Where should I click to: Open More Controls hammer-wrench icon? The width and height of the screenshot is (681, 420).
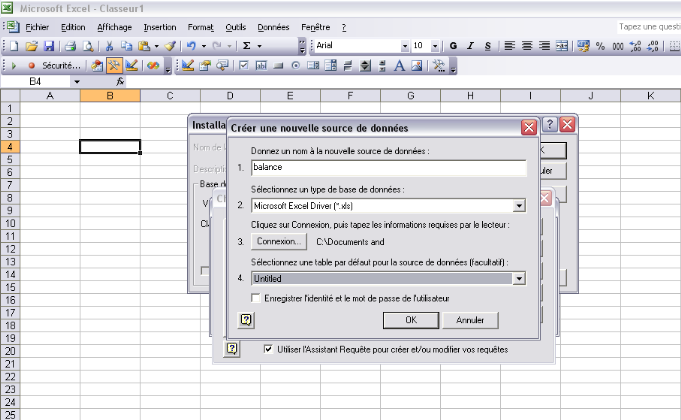(x=439, y=66)
